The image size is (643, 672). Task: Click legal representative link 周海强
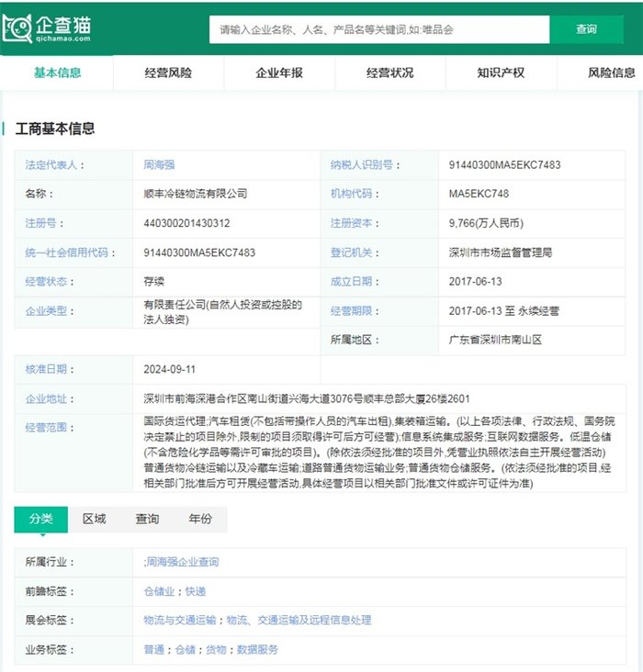coord(159,165)
